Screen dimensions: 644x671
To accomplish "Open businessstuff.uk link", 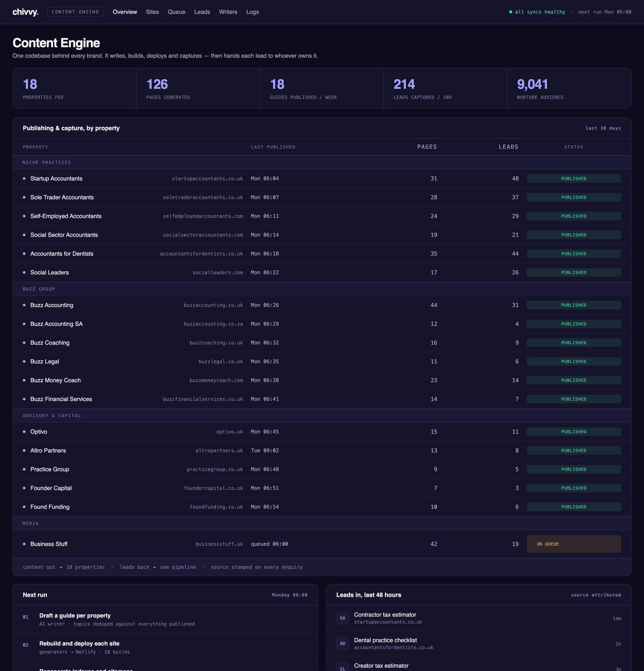I will coord(219,544).
